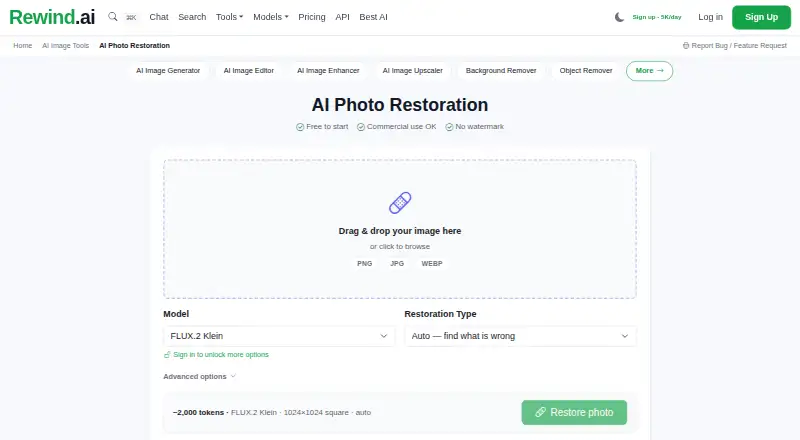Go to Home breadcrumb

pyautogui.click(x=22, y=45)
